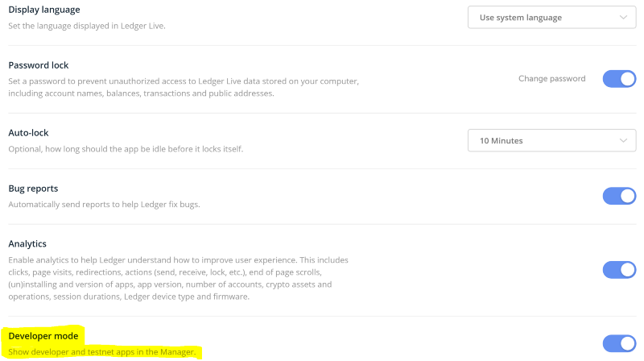Open the Auto-lock duration dropdown

coord(551,141)
